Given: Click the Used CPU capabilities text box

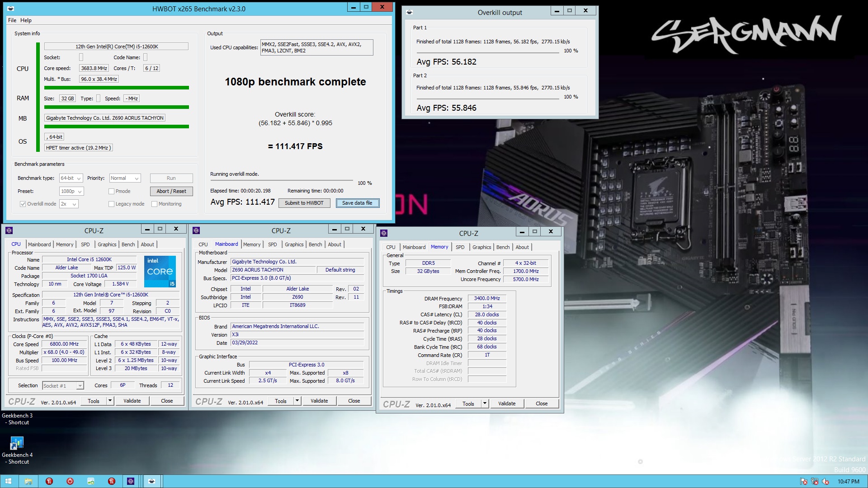Looking at the screenshot, I should 316,47.
